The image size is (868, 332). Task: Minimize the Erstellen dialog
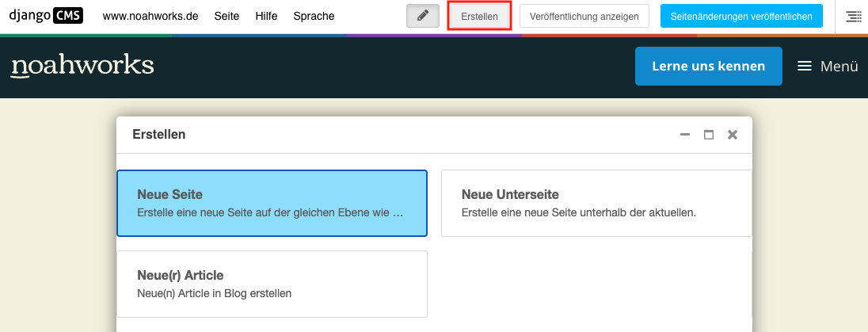coord(685,135)
